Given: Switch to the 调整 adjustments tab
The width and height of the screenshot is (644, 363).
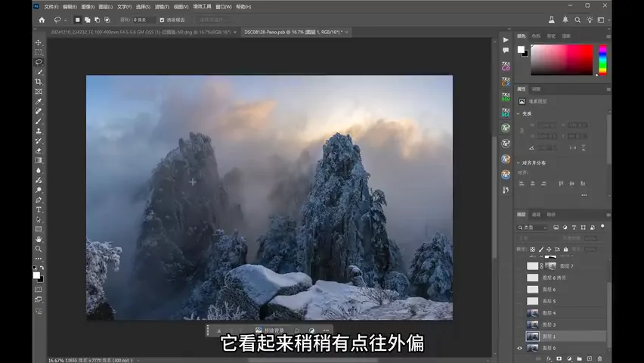Looking at the screenshot, I should pos(536,89).
